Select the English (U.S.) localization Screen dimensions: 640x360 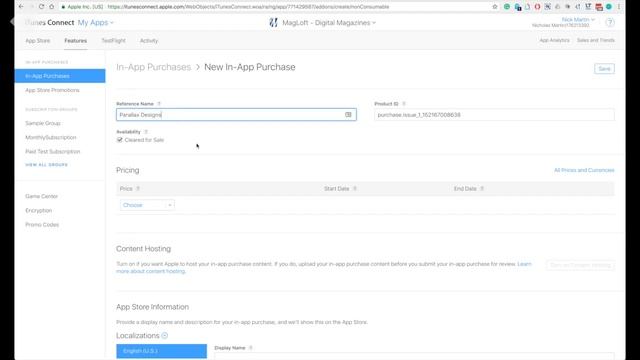click(162, 351)
